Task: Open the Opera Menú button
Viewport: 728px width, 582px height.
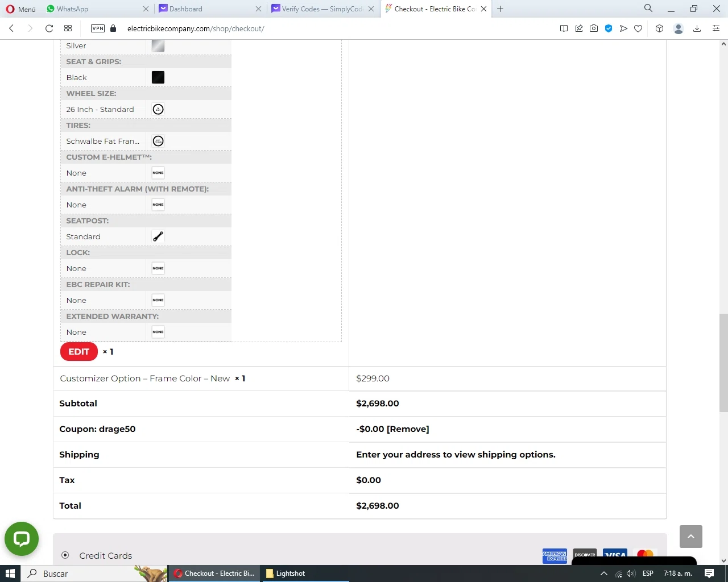Action: point(21,9)
